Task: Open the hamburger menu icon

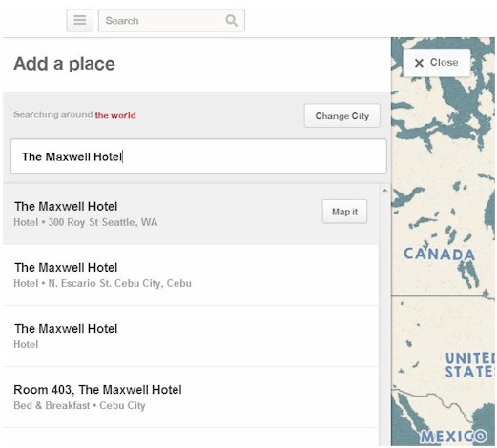Action: point(80,20)
